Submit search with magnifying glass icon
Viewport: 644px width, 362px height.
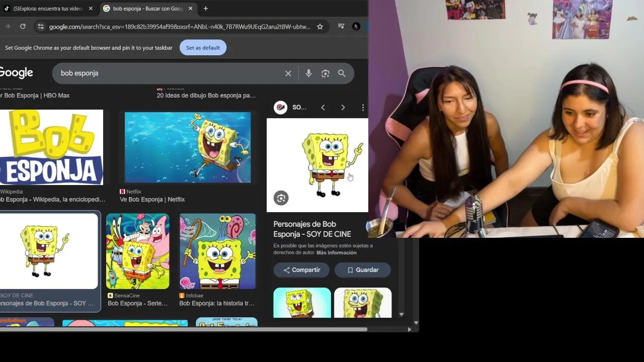pos(342,73)
